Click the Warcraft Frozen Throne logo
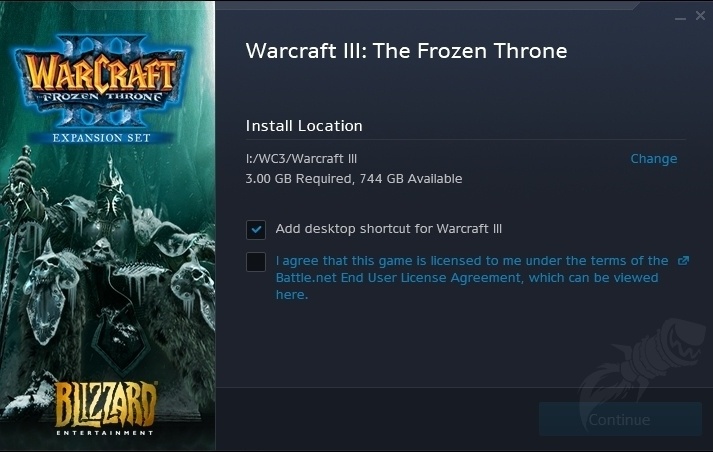This screenshot has width=713, height=452. [x=101, y=81]
